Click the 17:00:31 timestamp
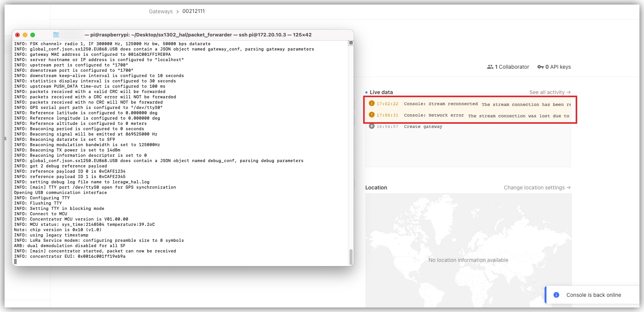 click(387, 115)
